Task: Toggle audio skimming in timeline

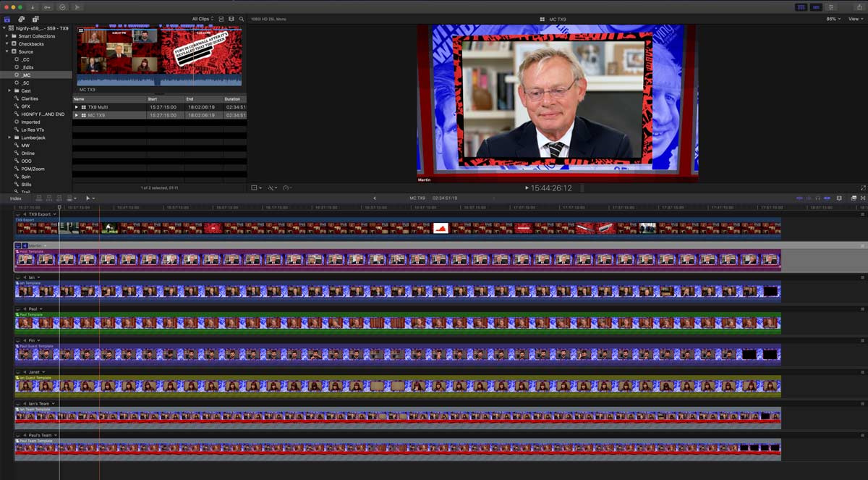Action: 809,198
